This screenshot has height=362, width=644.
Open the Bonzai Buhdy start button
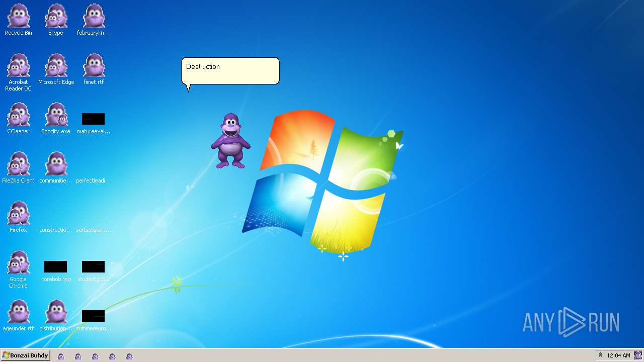(x=25, y=355)
